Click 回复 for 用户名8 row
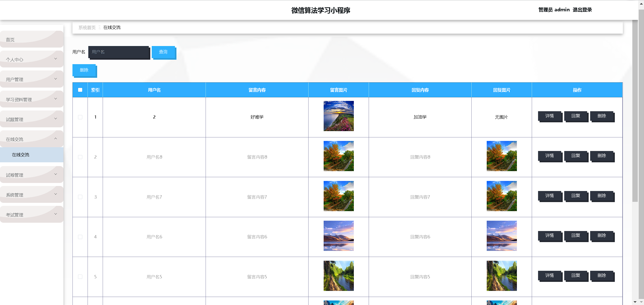644x305 pixels. click(576, 156)
